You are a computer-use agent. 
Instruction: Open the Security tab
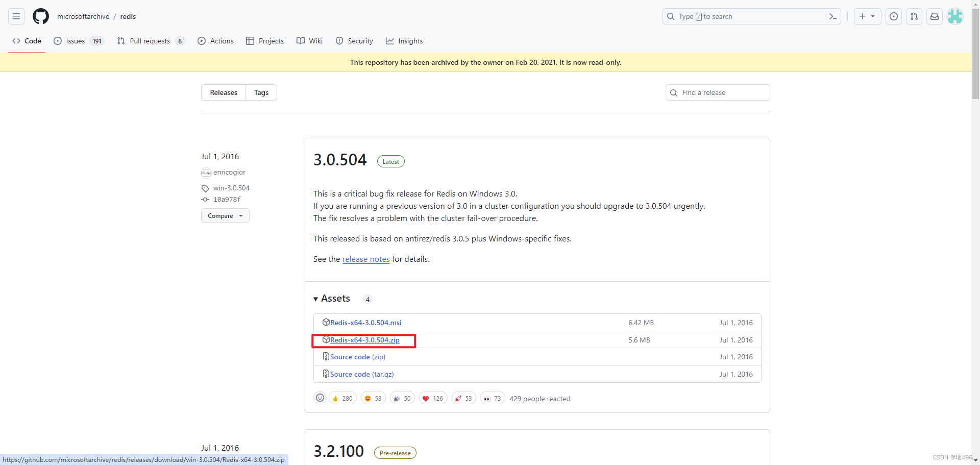pos(354,41)
